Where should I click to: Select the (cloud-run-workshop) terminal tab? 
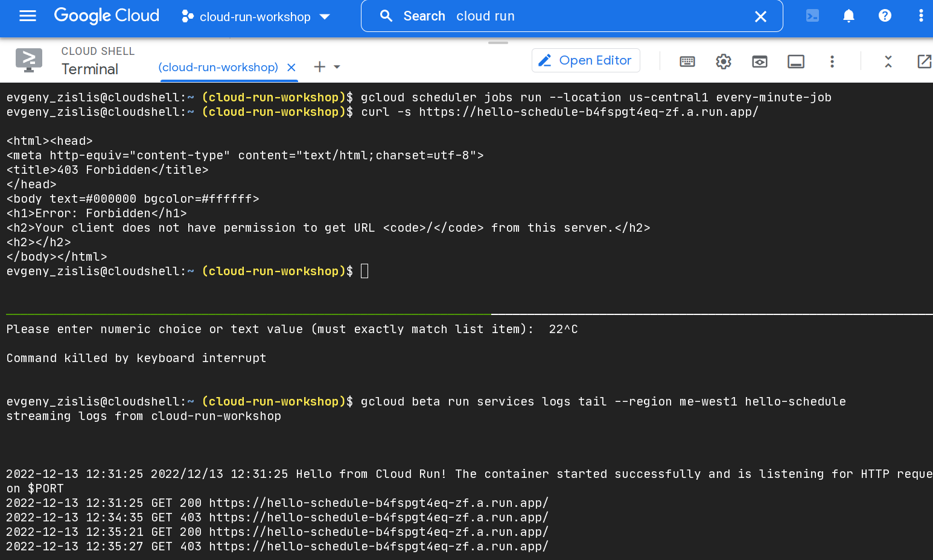218,68
